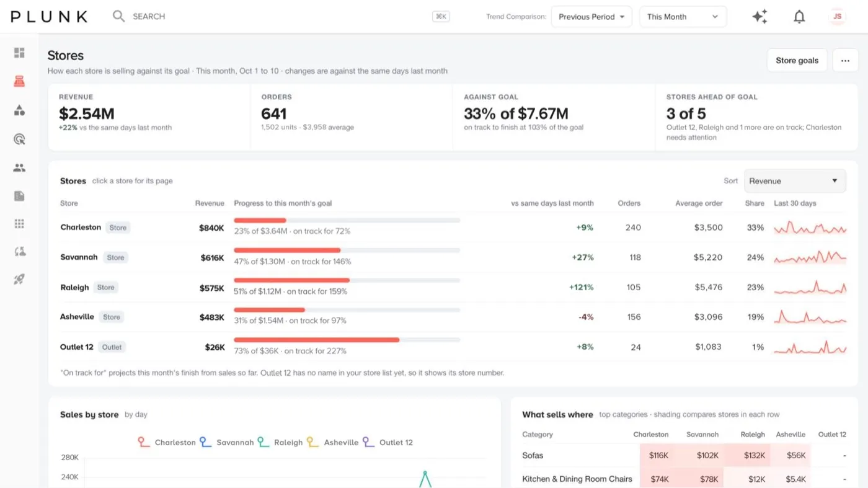Click Raleigh's Last 30 days sparkline

point(810,288)
